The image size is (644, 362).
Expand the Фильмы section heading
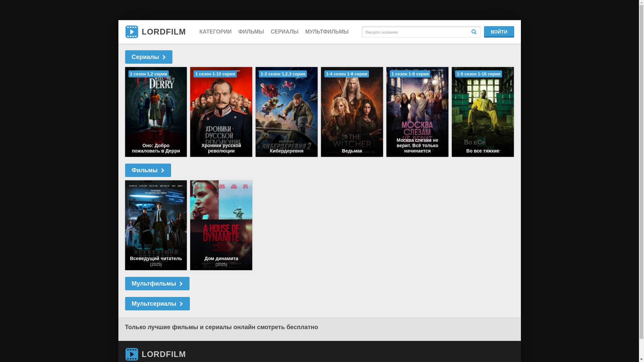[148, 170]
